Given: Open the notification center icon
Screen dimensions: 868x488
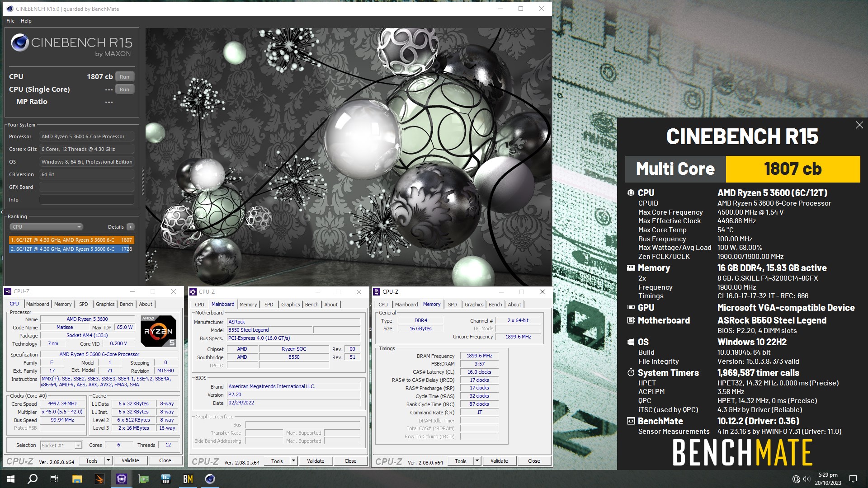Looking at the screenshot, I should pos(853,479).
